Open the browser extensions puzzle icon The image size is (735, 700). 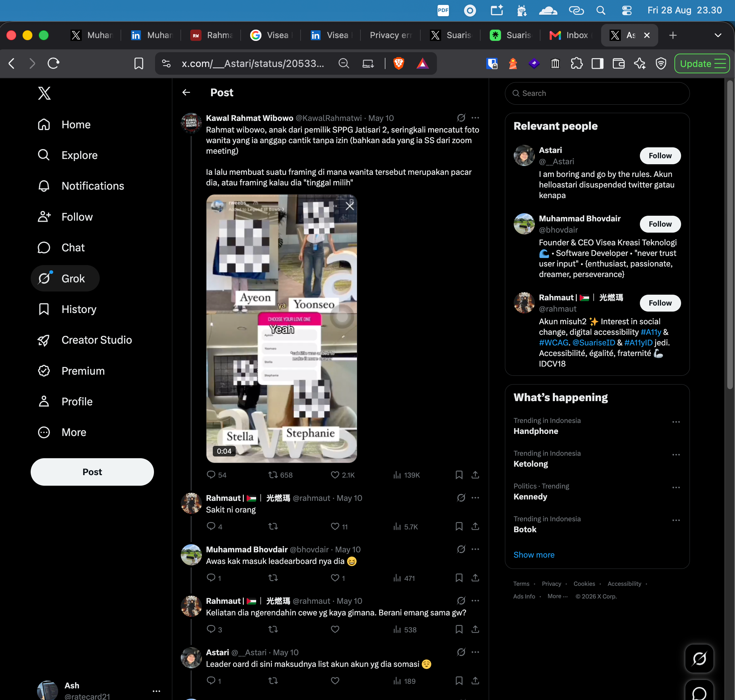(x=576, y=63)
